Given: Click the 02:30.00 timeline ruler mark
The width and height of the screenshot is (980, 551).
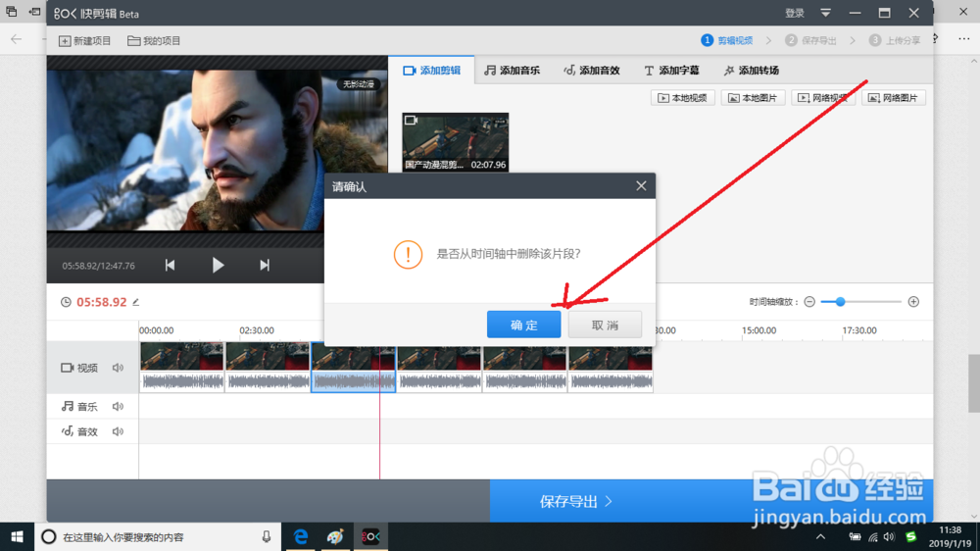Looking at the screenshot, I should pyautogui.click(x=257, y=330).
